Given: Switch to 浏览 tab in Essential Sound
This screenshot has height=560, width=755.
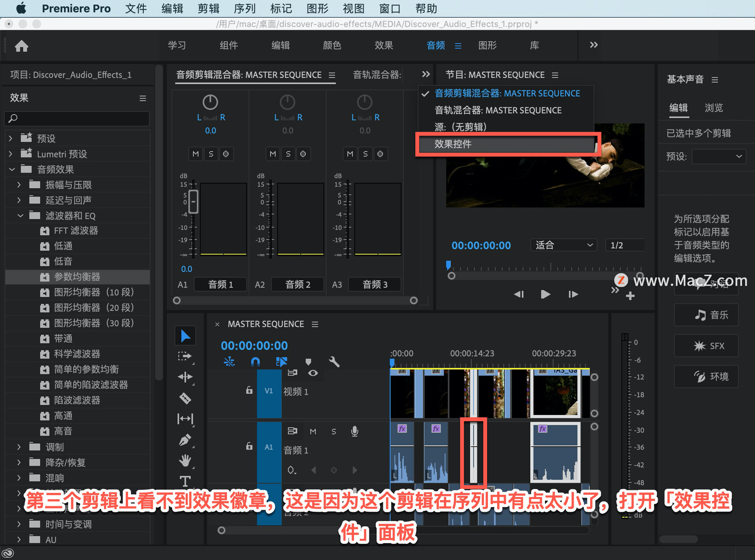Looking at the screenshot, I should (714, 108).
